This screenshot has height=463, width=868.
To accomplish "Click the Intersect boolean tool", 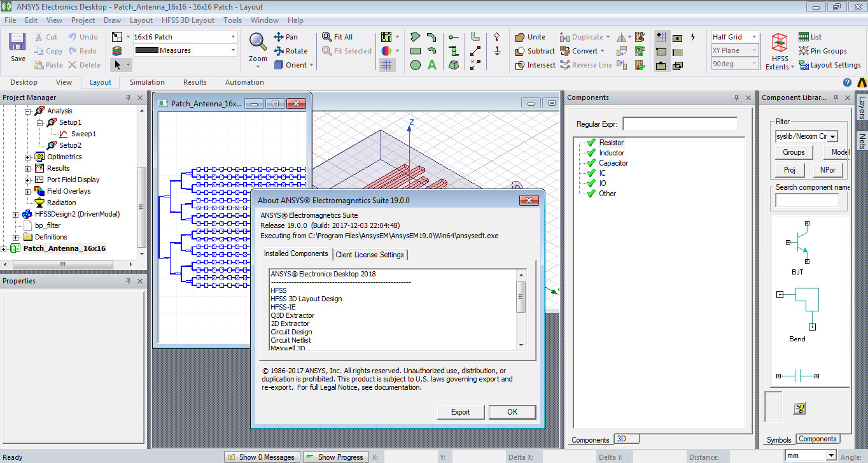I will (x=535, y=65).
